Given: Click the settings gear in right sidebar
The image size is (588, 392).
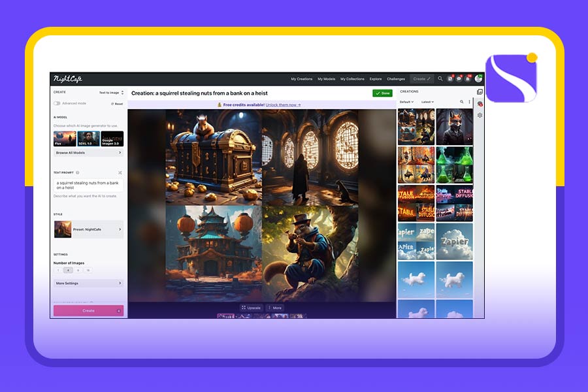Looking at the screenshot, I should [480, 116].
